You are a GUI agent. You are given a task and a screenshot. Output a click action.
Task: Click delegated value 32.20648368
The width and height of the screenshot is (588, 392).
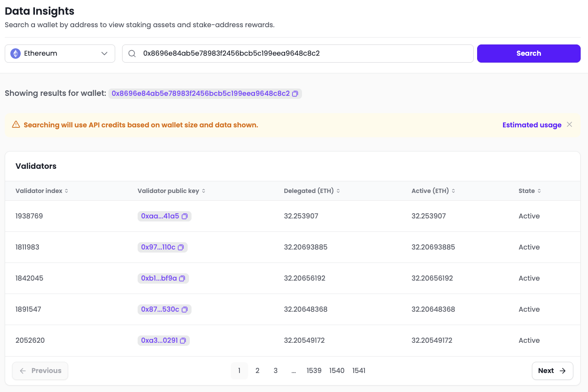click(306, 310)
